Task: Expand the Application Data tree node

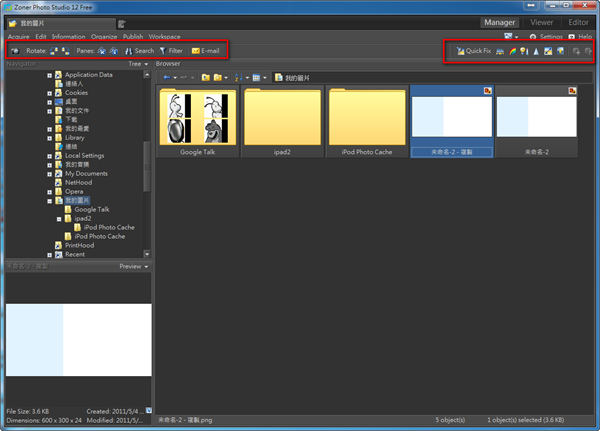Action: coord(49,74)
